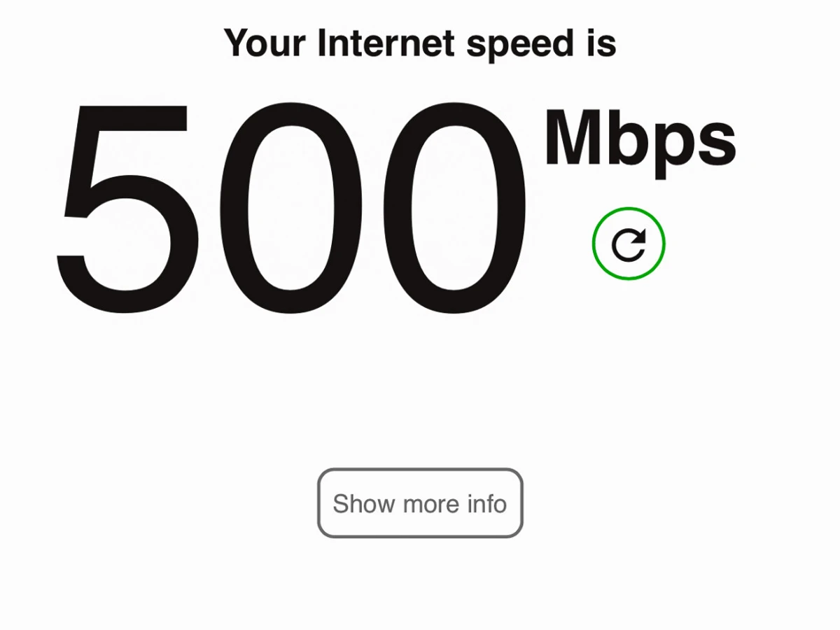
Task: Click the green ring around the reload arrow
Action: pos(629,209)
